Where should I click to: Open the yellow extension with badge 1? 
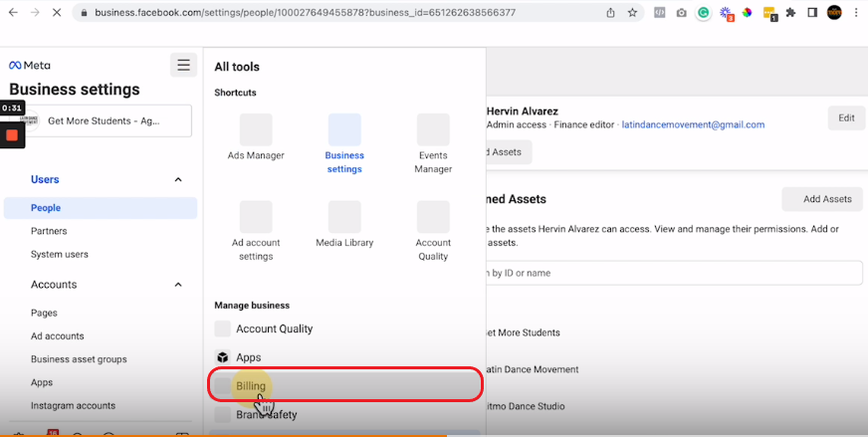[770, 13]
